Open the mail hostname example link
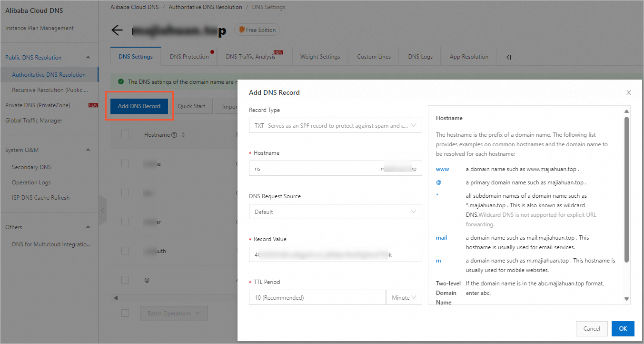The image size is (644, 344). pyautogui.click(x=441, y=238)
